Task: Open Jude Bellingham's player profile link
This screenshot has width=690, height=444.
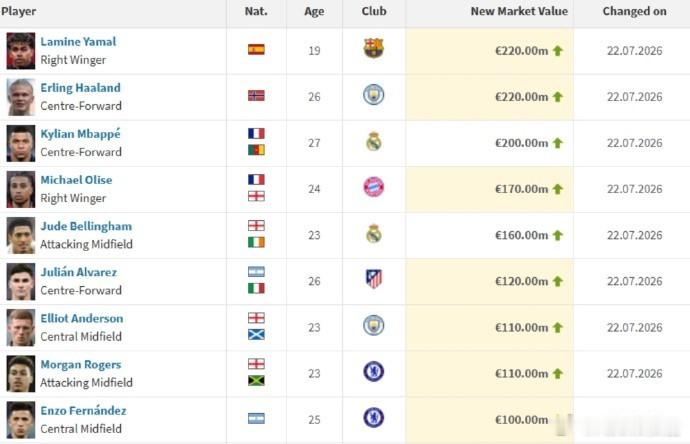Action: tap(86, 226)
